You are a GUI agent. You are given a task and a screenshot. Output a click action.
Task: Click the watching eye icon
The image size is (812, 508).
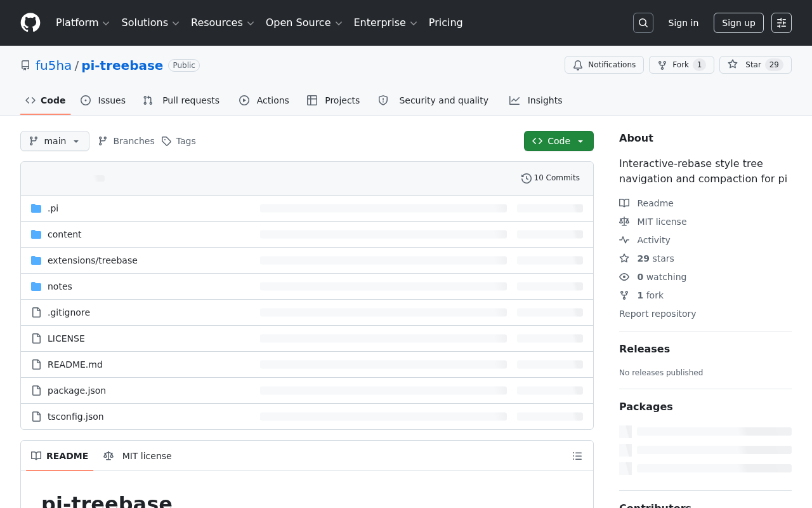624,277
